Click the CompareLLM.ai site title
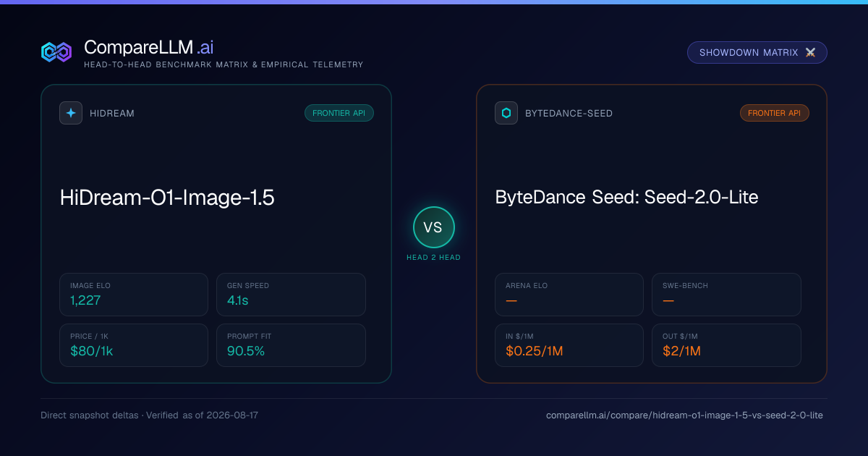This screenshot has height=456, width=868. (149, 48)
